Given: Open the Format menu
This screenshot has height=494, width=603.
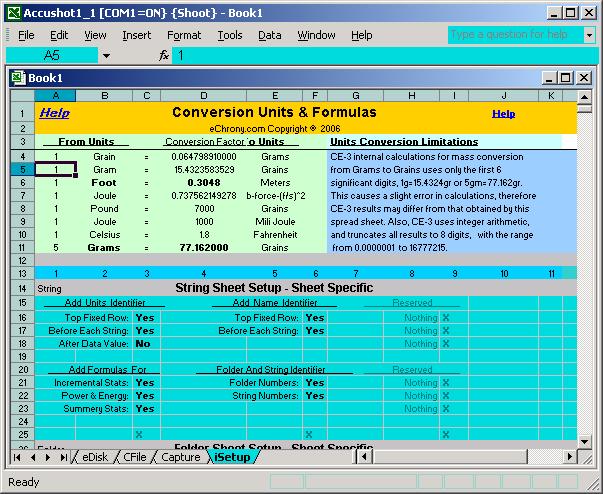Looking at the screenshot, I should [x=184, y=35].
